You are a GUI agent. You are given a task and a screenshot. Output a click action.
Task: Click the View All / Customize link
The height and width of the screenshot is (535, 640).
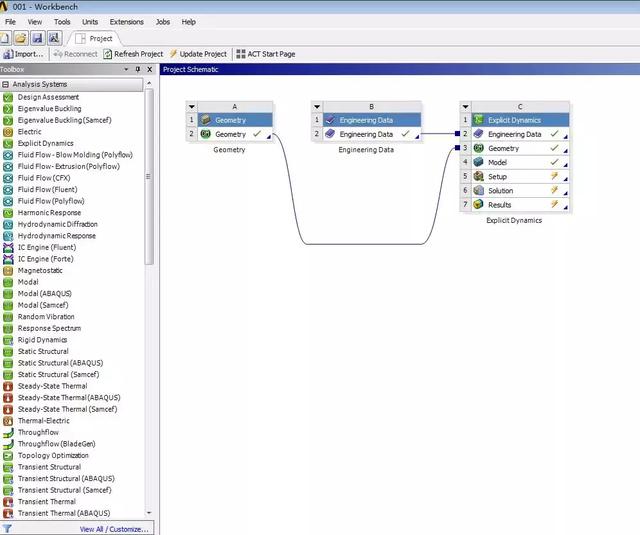[114, 529]
